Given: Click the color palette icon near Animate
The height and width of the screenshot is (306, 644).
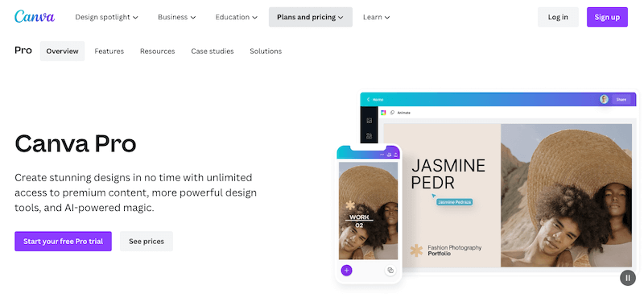Looking at the screenshot, I should tap(383, 113).
